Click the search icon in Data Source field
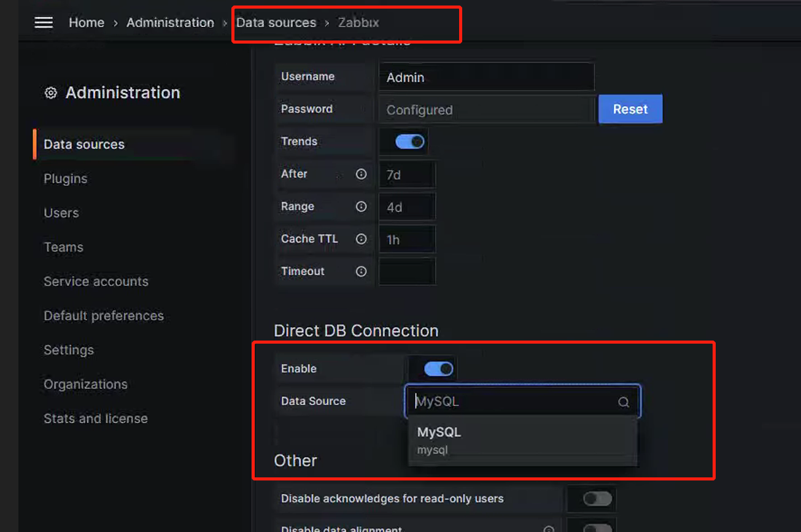801x532 pixels. (x=623, y=402)
